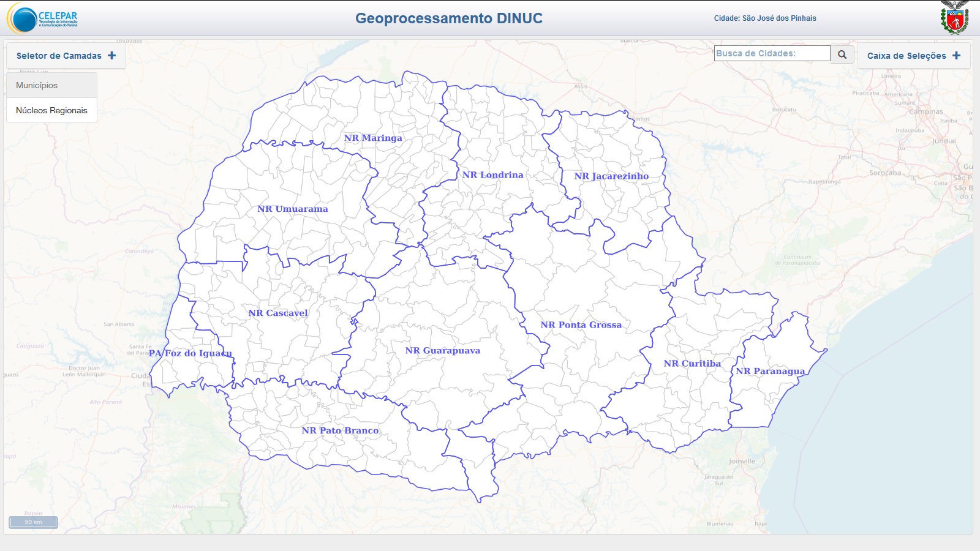Viewport: 980px width, 551px height.
Task: Select the NR Umuarama region
Action: (x=292, y=209)
